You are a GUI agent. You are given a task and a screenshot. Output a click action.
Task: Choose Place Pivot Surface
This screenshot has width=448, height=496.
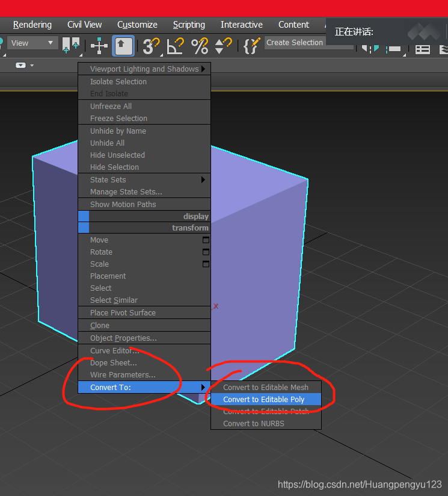pyautogui.click(x=144, y=313)
